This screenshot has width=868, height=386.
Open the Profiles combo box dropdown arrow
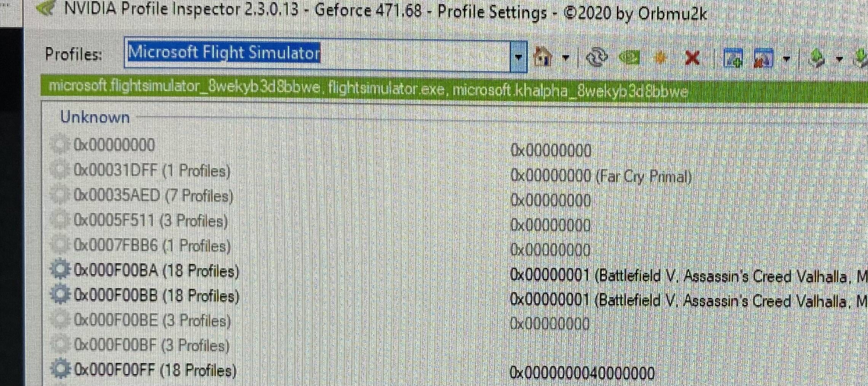pyautogui.click(x=519, y=57)
